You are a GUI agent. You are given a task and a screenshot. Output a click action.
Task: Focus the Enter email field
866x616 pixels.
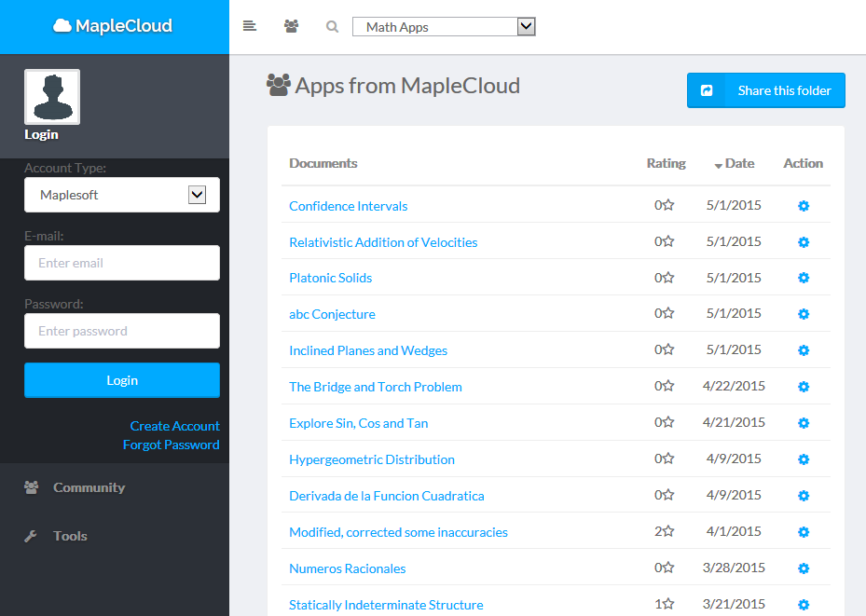[122, 263]
